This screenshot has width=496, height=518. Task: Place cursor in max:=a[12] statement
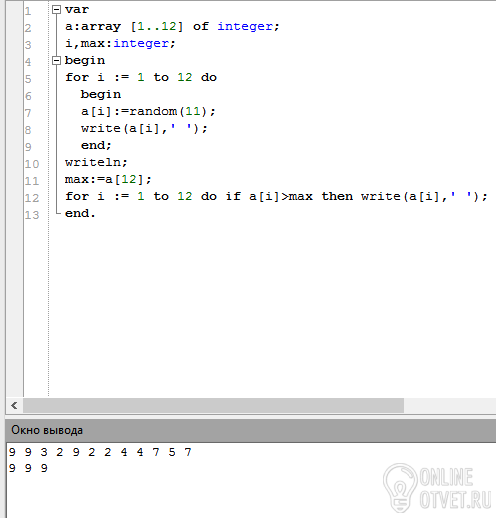point(108,179)
